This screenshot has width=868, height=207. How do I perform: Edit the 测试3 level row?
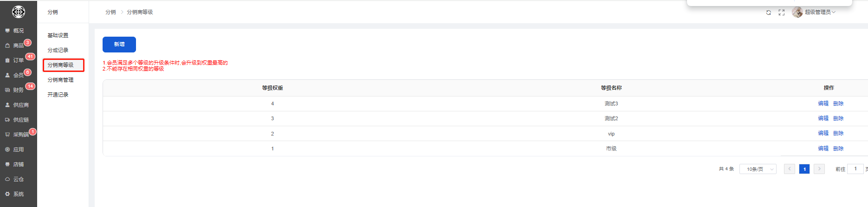(823, 103)
